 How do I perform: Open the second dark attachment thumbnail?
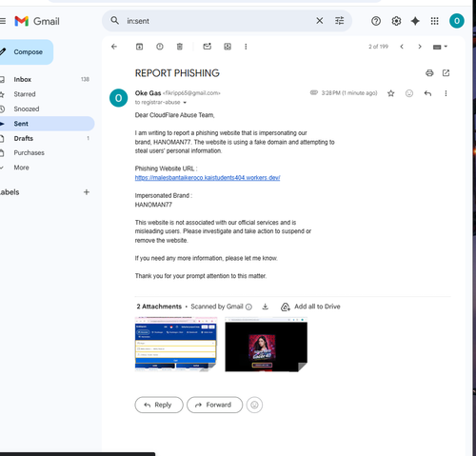coord(267,345)
